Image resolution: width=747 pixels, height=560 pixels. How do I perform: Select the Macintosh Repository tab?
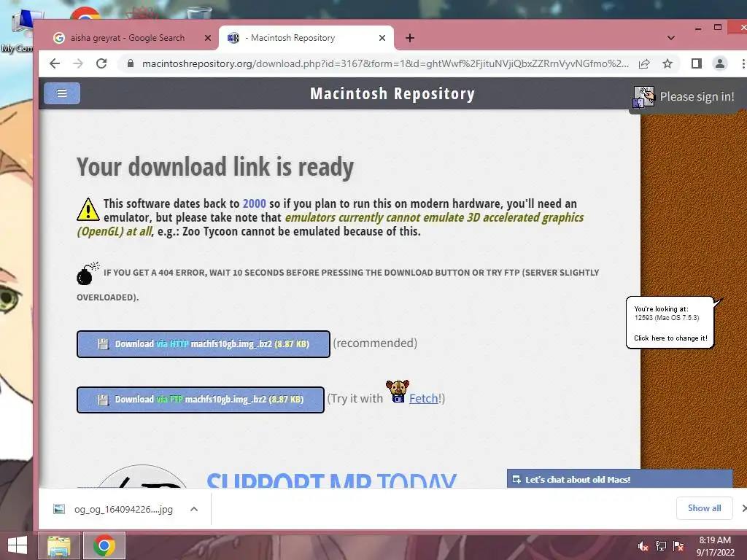pyautogui.click(x=306, y=38)
